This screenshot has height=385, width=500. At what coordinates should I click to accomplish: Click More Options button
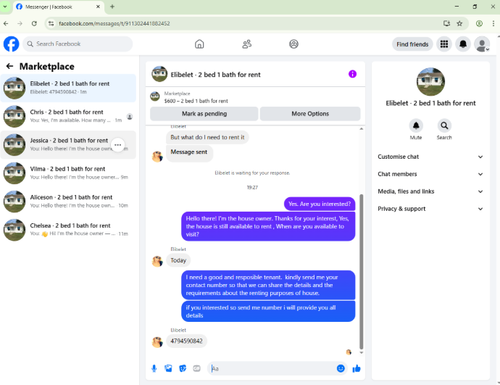coord(310,114)
